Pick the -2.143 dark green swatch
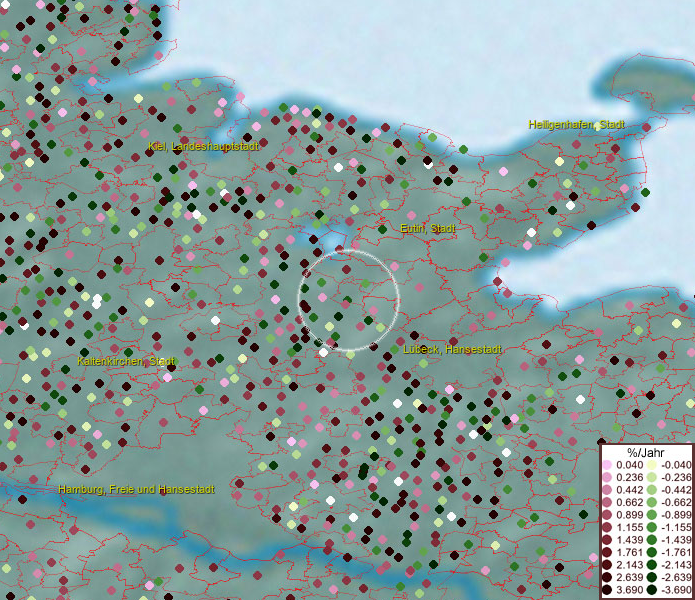 [x=652, y=565]
